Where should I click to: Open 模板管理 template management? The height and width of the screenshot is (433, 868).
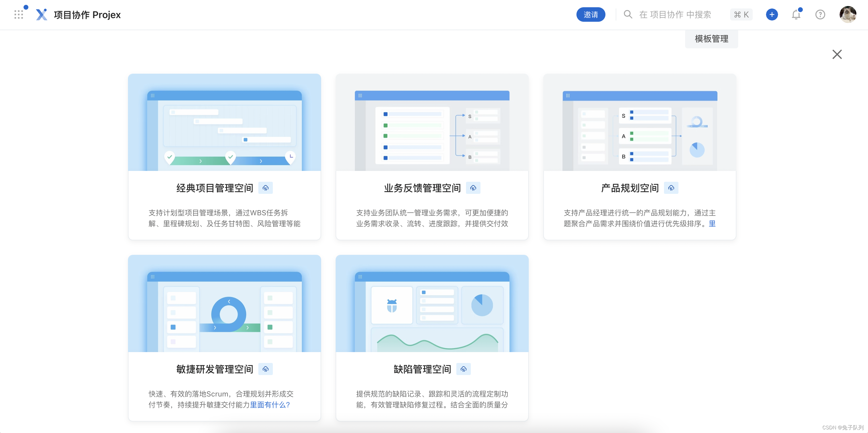(711, 39)
